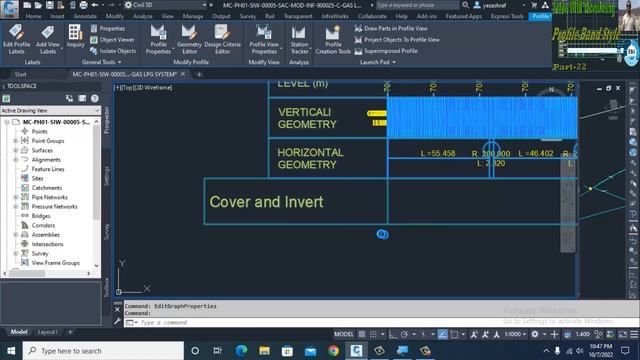The height and width of the screenshot is (360, 640).
Task: Open Profile Creation Tools
Action: click(333, 39)
